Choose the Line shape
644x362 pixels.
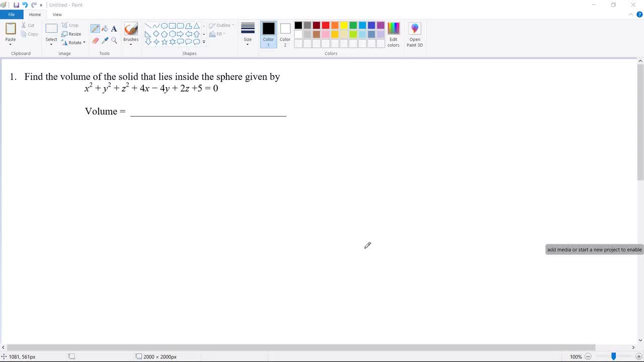point(148,26)
